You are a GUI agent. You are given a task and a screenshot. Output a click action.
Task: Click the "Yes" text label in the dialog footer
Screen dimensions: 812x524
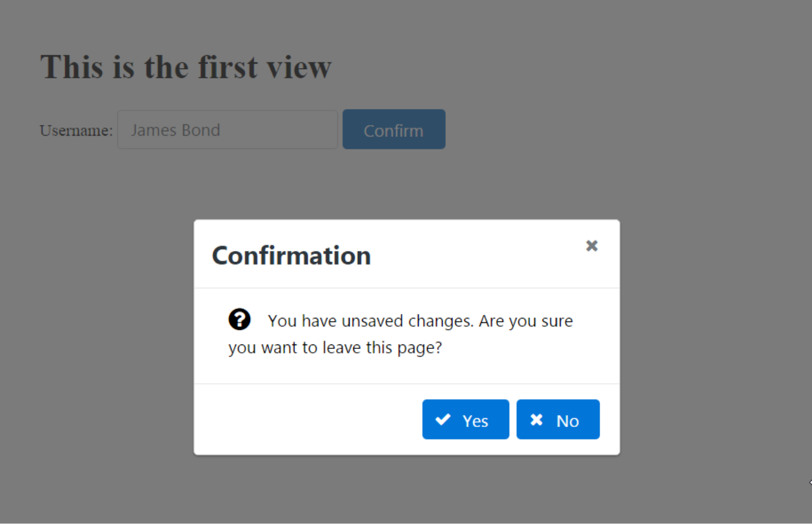pyautogui.click(x=475, y=421)
